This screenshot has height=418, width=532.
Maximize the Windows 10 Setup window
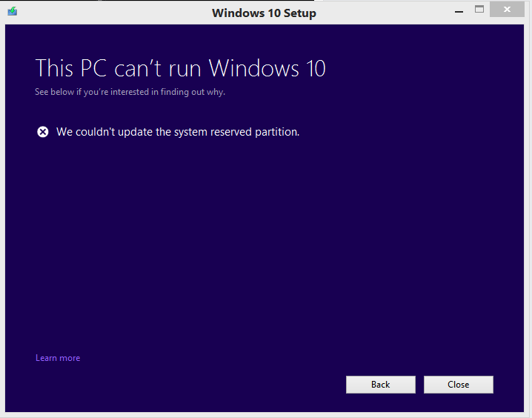point(479,10)
